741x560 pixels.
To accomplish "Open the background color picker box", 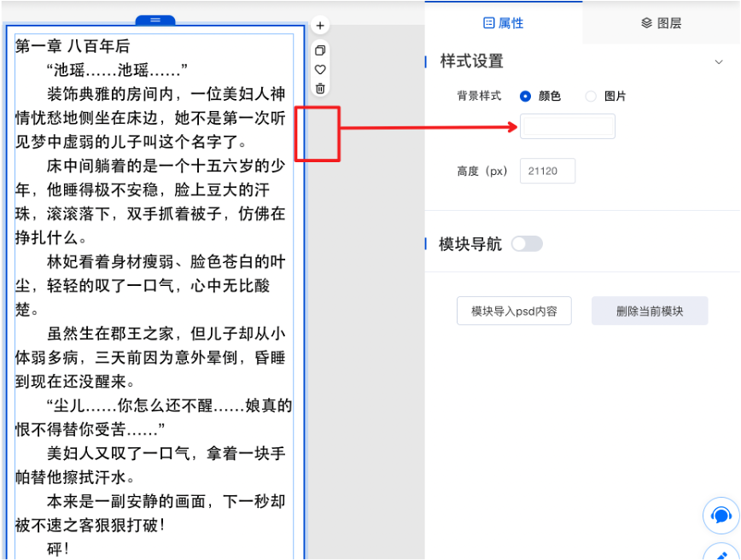I will (567, 126).
